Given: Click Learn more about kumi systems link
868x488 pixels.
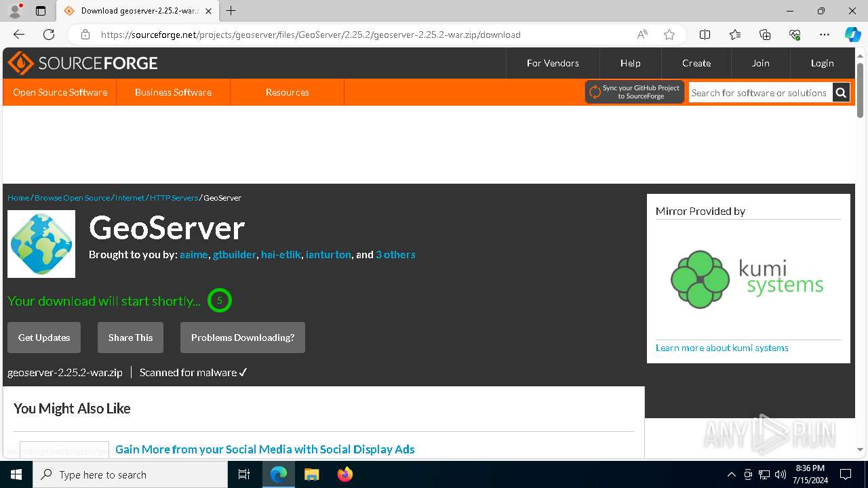Looking at the screenshot, I should [x=722, y=348].
